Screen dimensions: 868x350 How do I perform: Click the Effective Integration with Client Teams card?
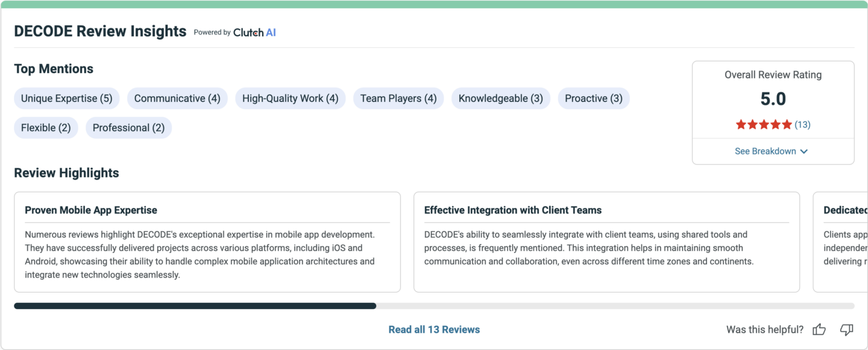pos(606,242)
